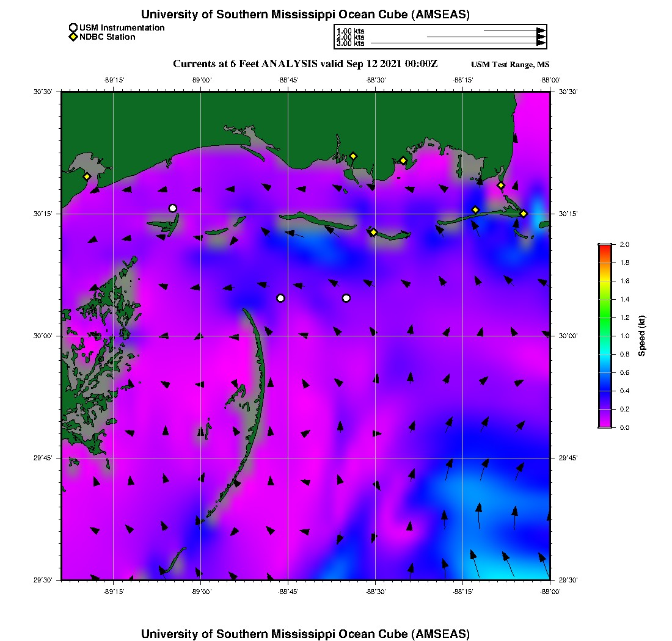672x641 pixels.
Task: Click the bottom Ocean Cube (AMSEAS) footer text
Action: (x=305, y=634)
